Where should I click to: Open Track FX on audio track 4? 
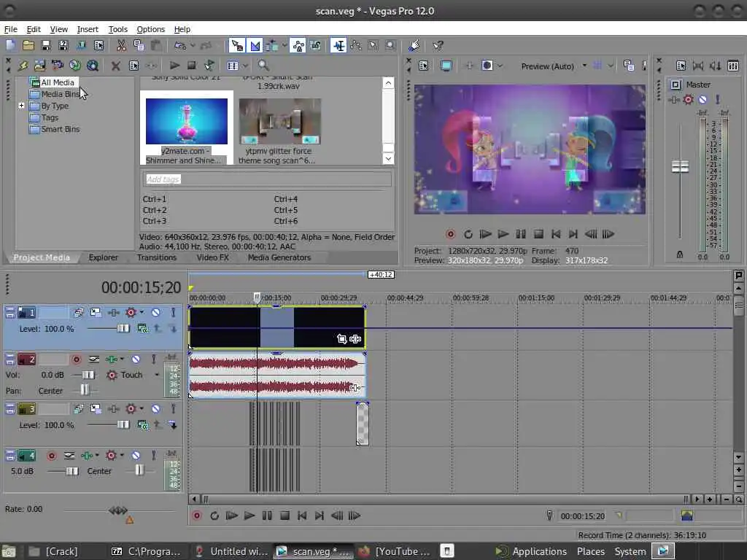(x=87, y=456)
